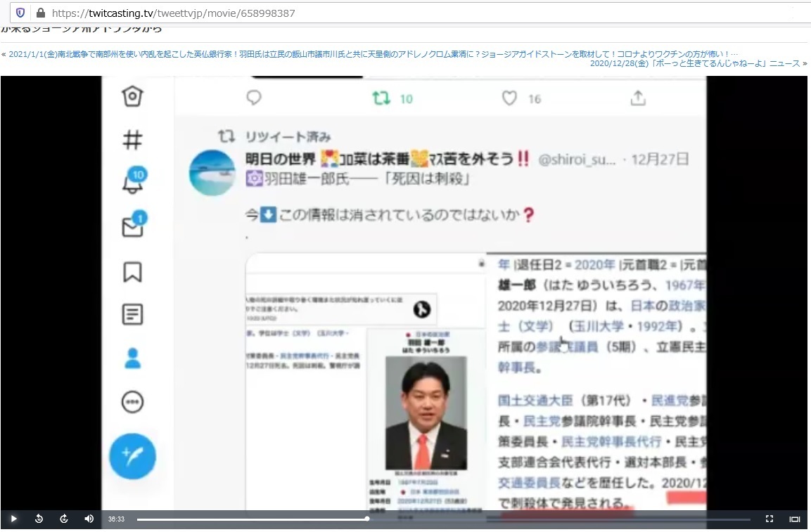Open the tweet author's round avatar
The width and height of the screenshot is (811, 532).
212,173
